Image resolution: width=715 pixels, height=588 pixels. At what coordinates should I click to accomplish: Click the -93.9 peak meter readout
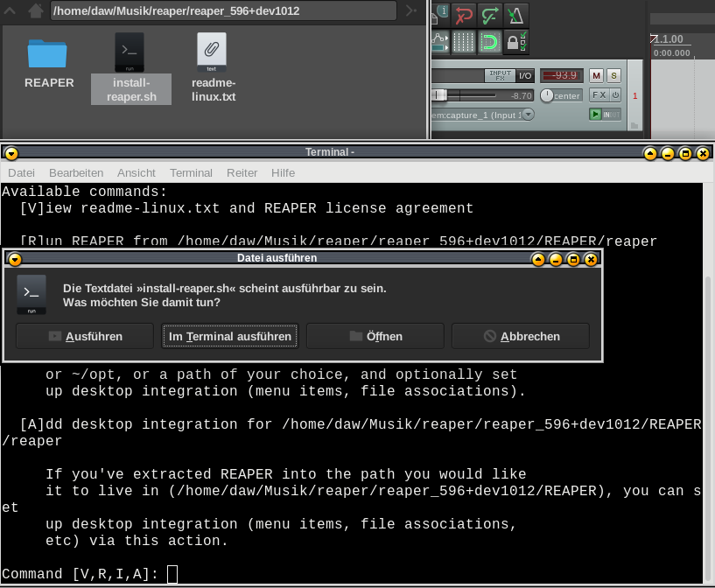point(562,75)
